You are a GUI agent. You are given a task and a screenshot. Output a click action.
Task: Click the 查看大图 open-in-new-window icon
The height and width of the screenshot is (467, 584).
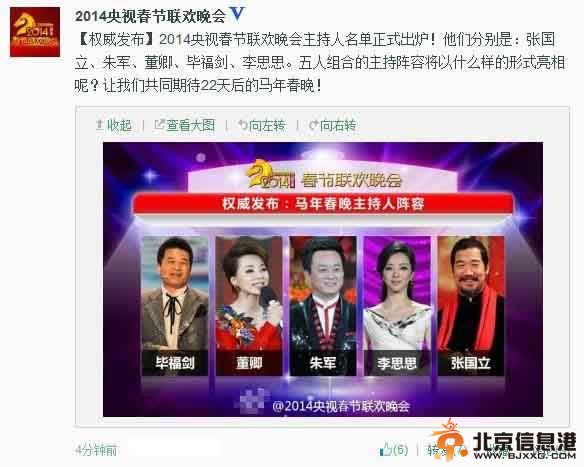click(159, 125)
